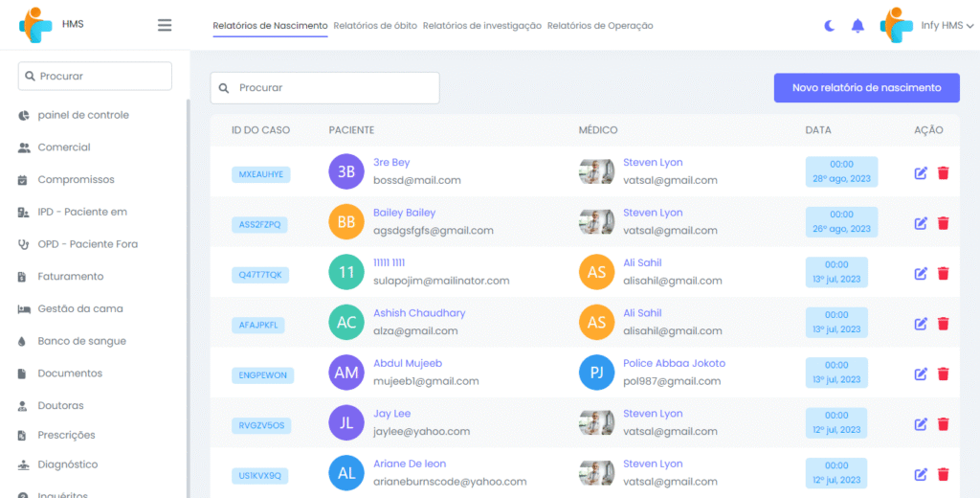Open patient Jay Lee profile link
Screen dimensions: 980x498
tap(391, 414)
